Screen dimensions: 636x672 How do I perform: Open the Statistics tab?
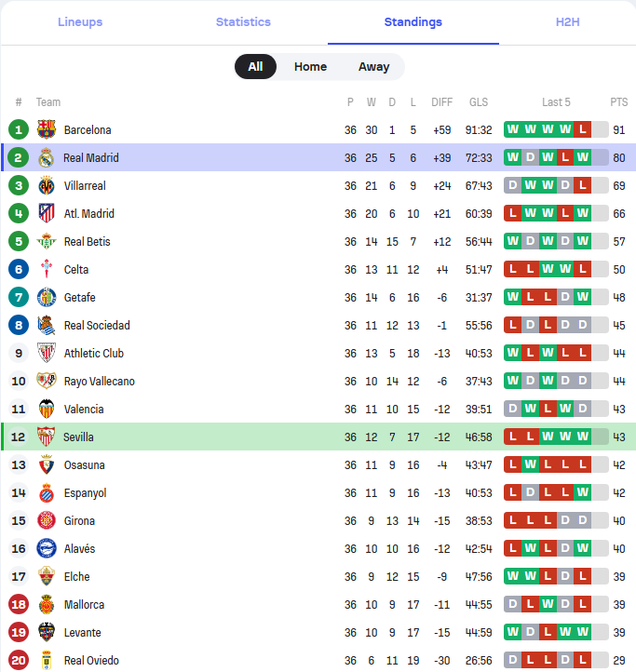pos(243,21)
